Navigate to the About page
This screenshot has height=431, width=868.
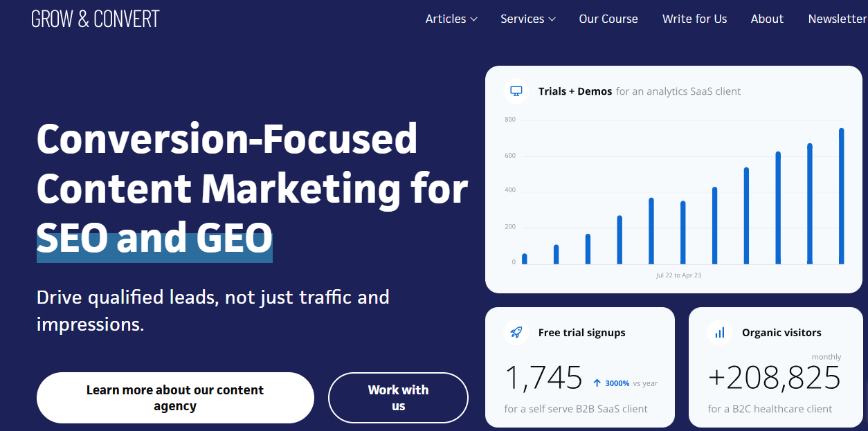pyautogui.click(x=766, y=19)
